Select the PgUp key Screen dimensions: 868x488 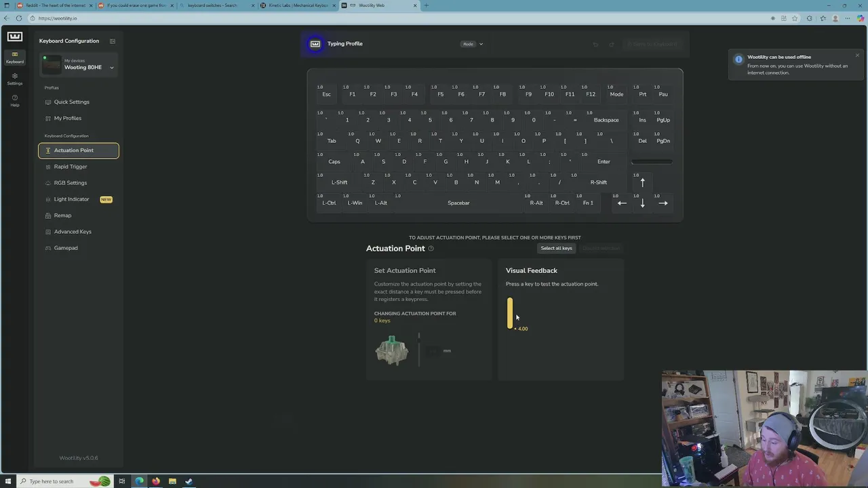click(663, 120)
